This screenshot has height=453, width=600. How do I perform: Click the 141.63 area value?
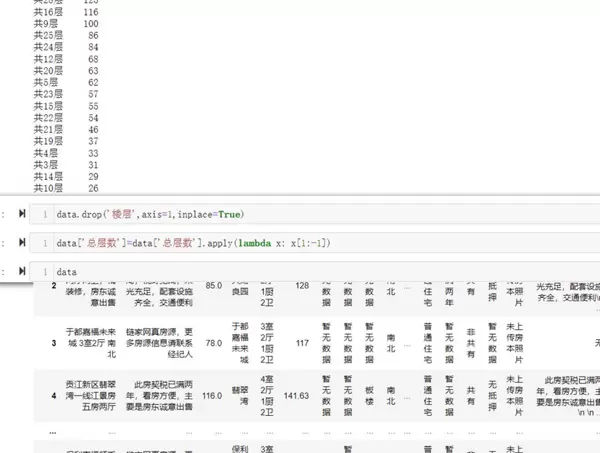click(x=296, y=396)
